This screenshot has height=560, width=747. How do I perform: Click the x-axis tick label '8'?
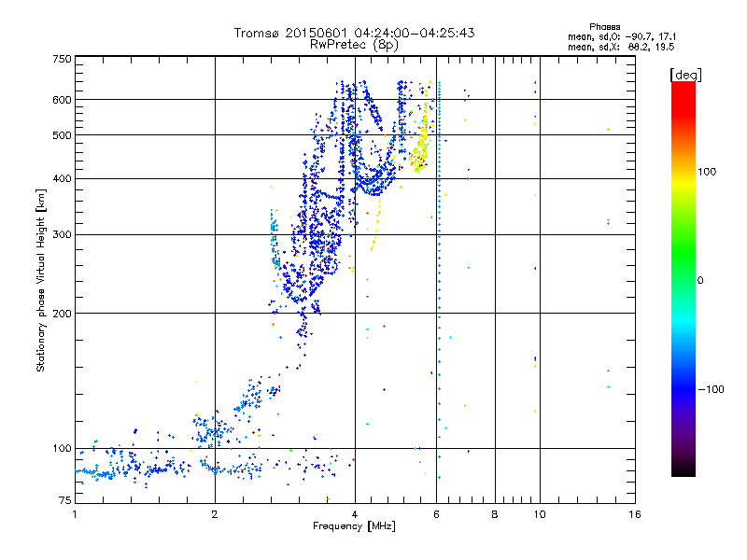(495, 514)
